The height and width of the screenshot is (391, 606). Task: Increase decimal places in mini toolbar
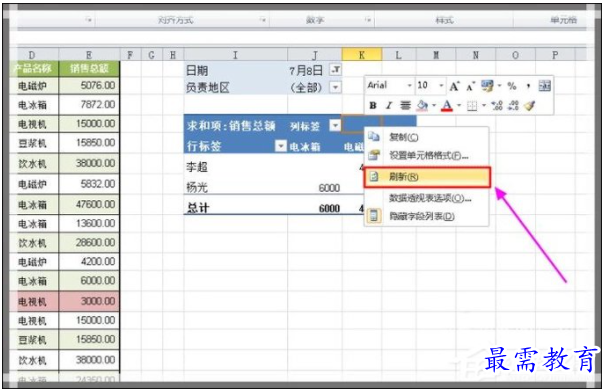[x=497, y=105]
